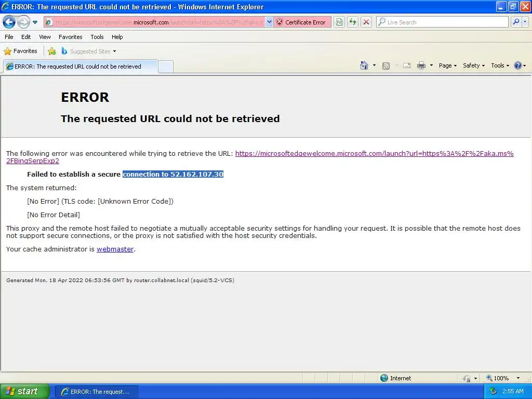532x399 pixels.
Task: Expand Home button dropdown arrow
Action: (374, 65)
